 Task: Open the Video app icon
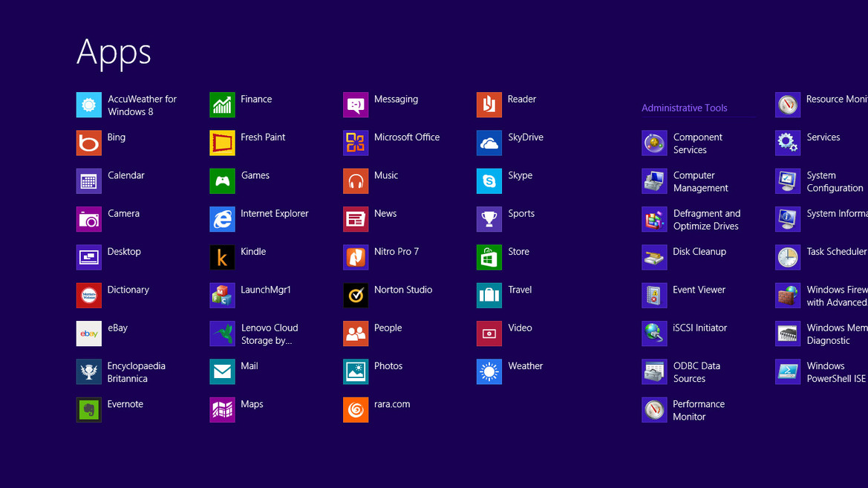pyautogui.click(x=489, y=334)
